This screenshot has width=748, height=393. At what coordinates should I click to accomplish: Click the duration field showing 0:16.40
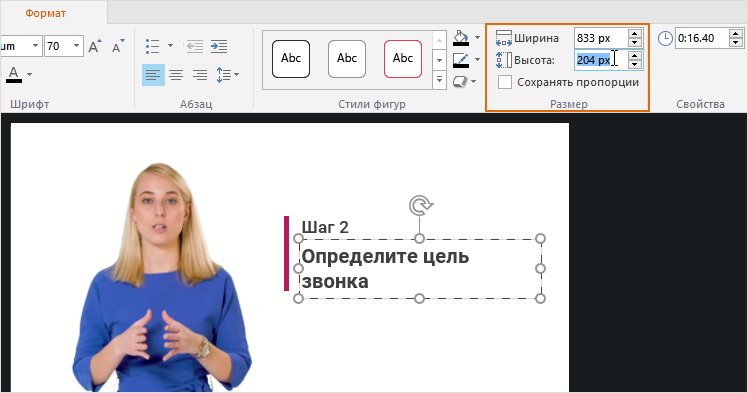point(702,38)
